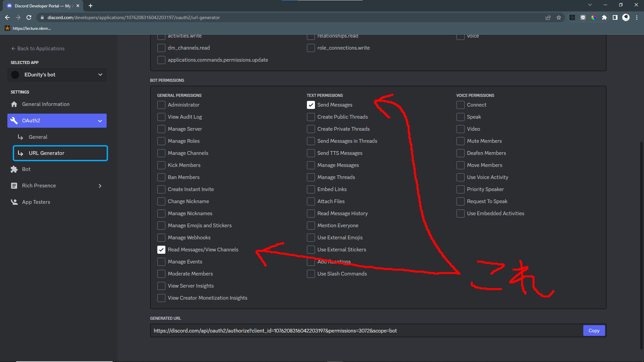Click the App Testers icon
Viewport: 644px width, 362px height.
14,202
